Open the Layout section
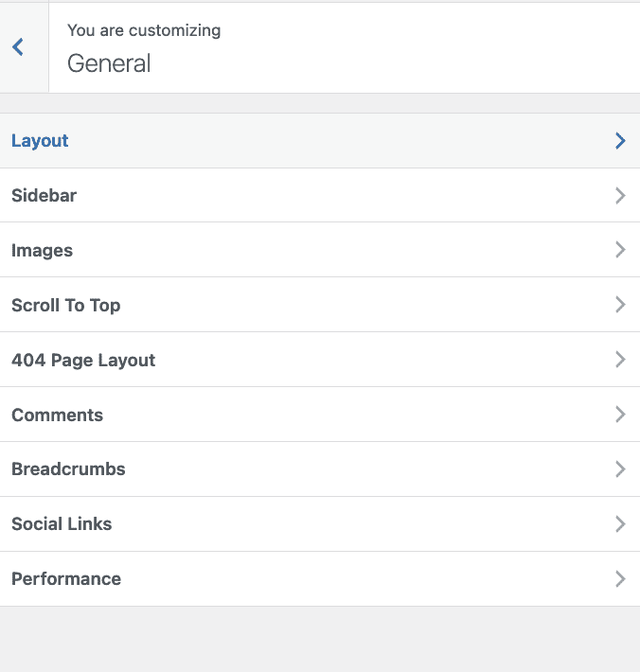 click(320, 141)
